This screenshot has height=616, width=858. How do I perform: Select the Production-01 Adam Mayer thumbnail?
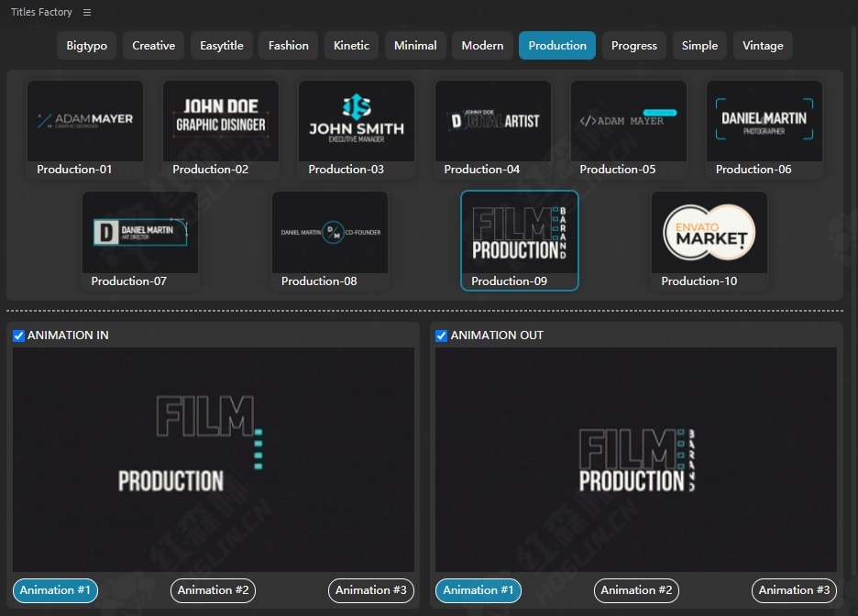click(x=85, y=121)
